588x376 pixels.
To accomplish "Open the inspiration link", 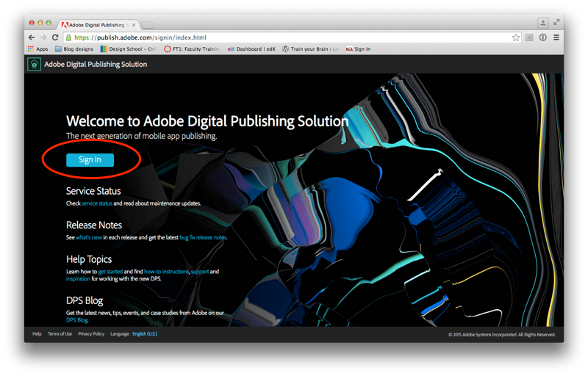I will 78,278.
